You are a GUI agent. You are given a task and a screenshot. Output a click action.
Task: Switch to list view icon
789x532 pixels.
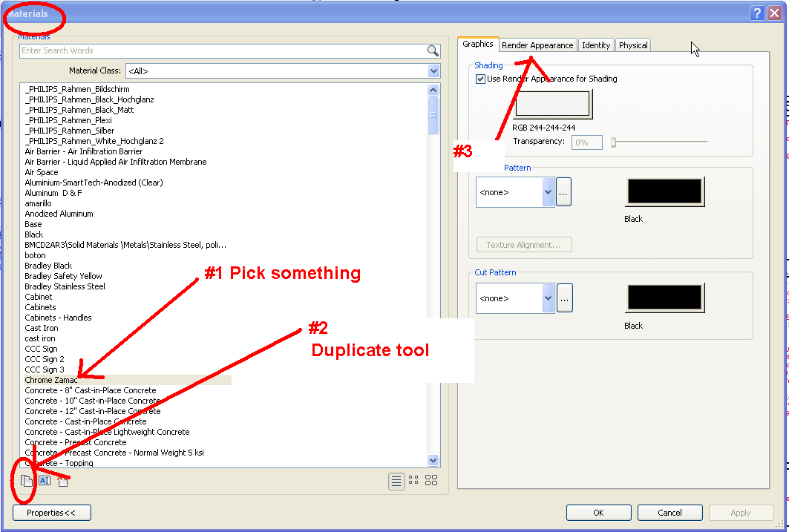[x=396, y=482]
